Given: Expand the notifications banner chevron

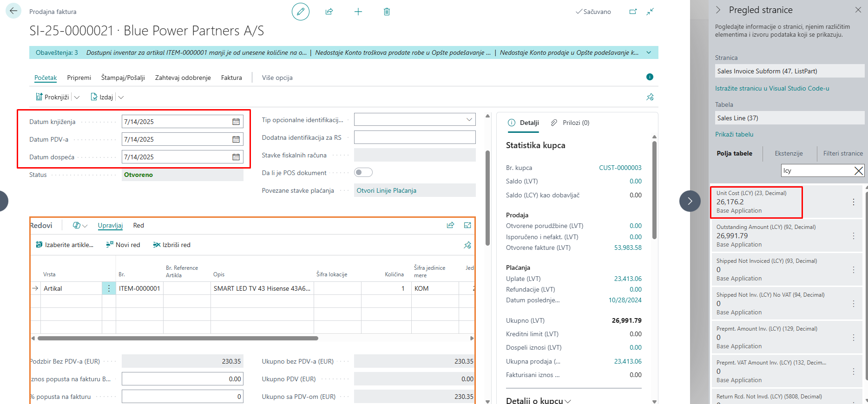Looking at the screenshot, I should click(649, 52).
